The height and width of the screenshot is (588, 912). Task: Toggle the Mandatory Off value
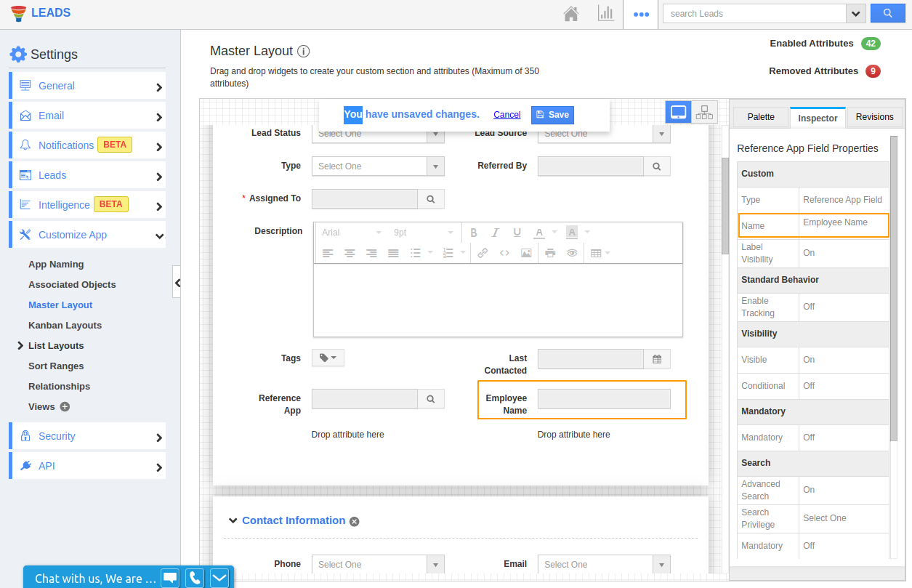pyautogui.click(x=809, y=438)
